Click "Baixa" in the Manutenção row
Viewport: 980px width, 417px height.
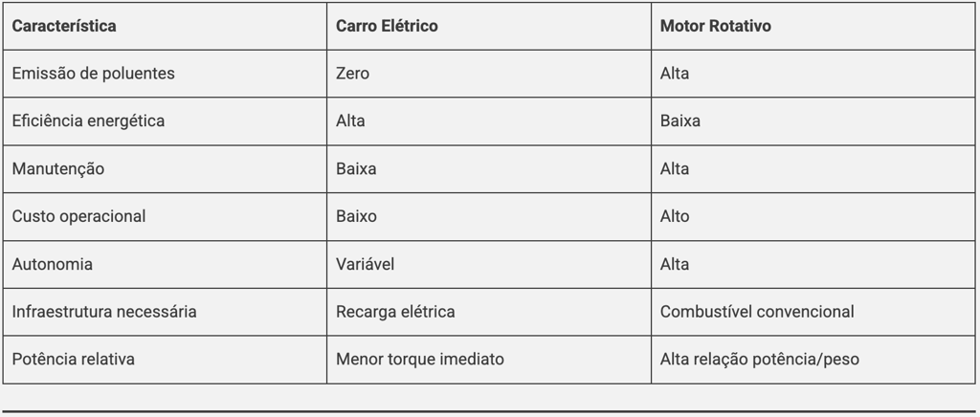point(356,169)
